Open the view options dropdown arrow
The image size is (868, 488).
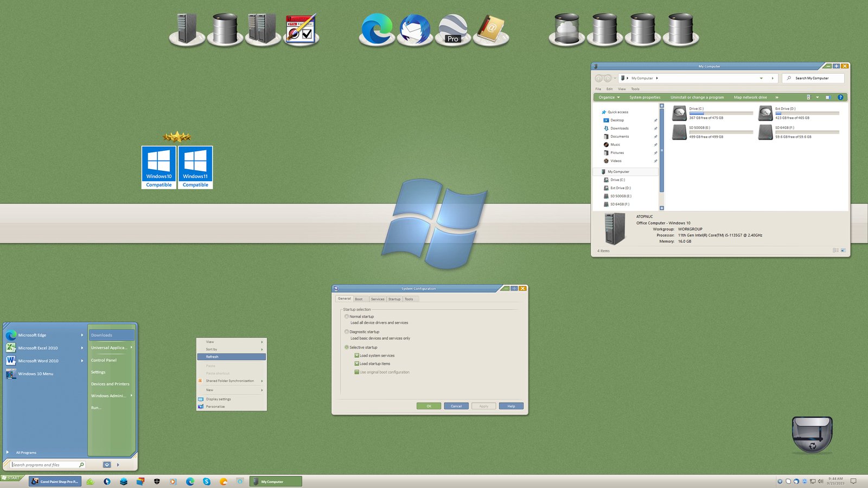coord(817,98)
